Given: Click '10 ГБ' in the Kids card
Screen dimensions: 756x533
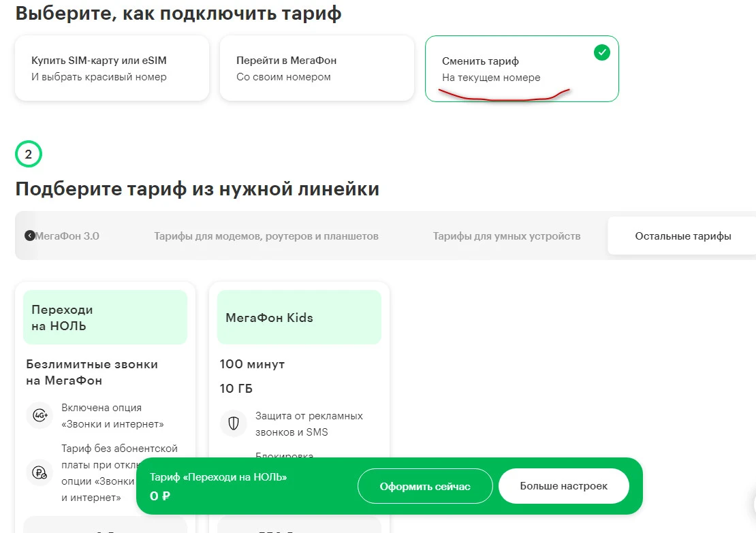Looking at the screenshot, I should (x=236, y=388).
